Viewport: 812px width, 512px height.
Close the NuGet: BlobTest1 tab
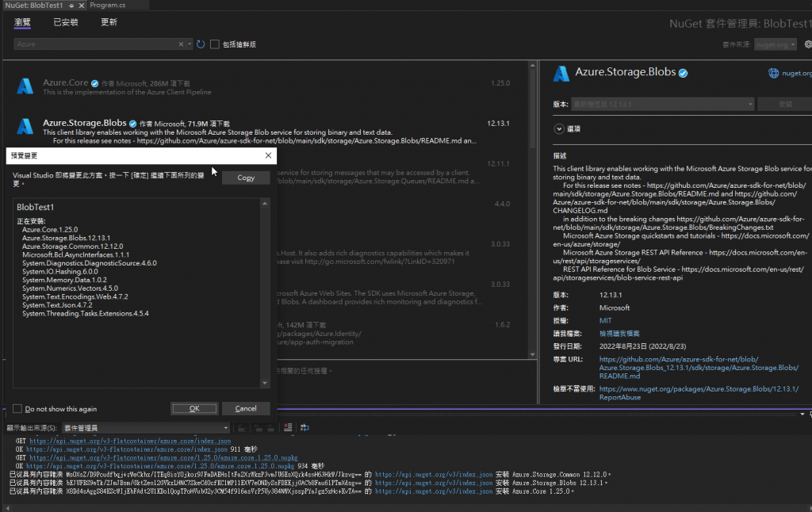pos(82,6)
